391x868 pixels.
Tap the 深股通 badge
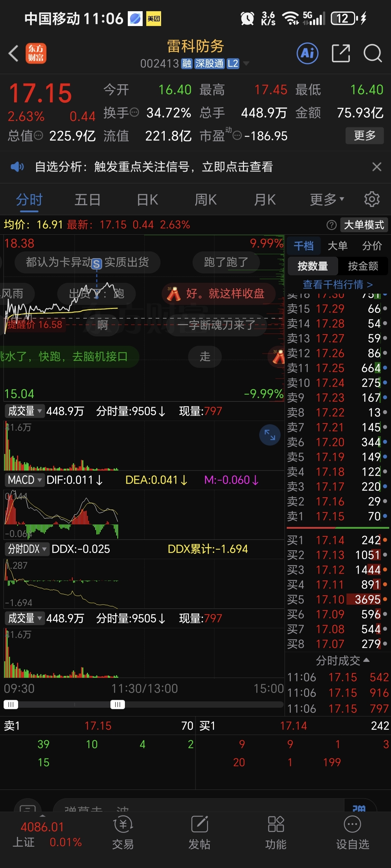pos(210,64)
